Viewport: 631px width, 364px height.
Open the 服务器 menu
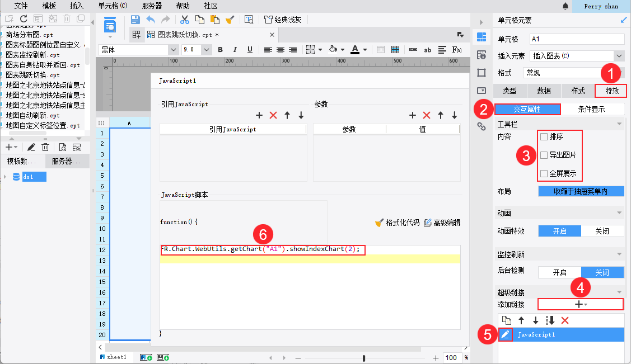(x=152, y=6)
